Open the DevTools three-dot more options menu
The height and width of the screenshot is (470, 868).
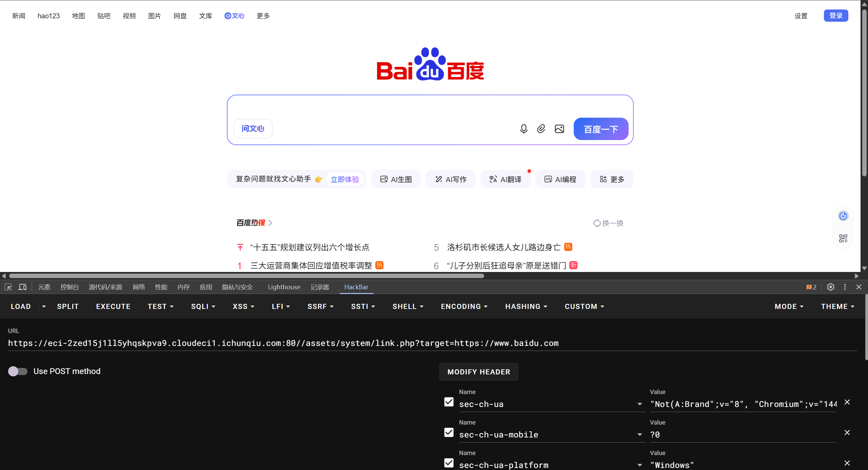845,287
